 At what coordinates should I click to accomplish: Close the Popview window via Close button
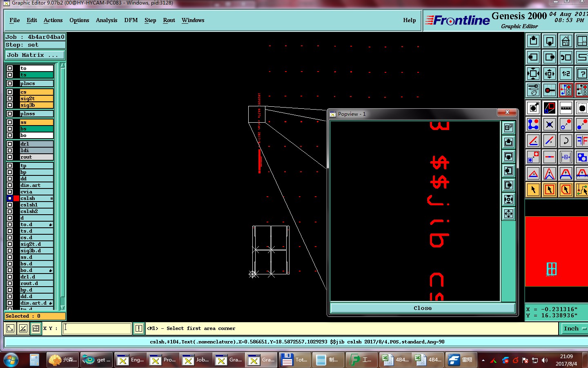tap(422, 308)
